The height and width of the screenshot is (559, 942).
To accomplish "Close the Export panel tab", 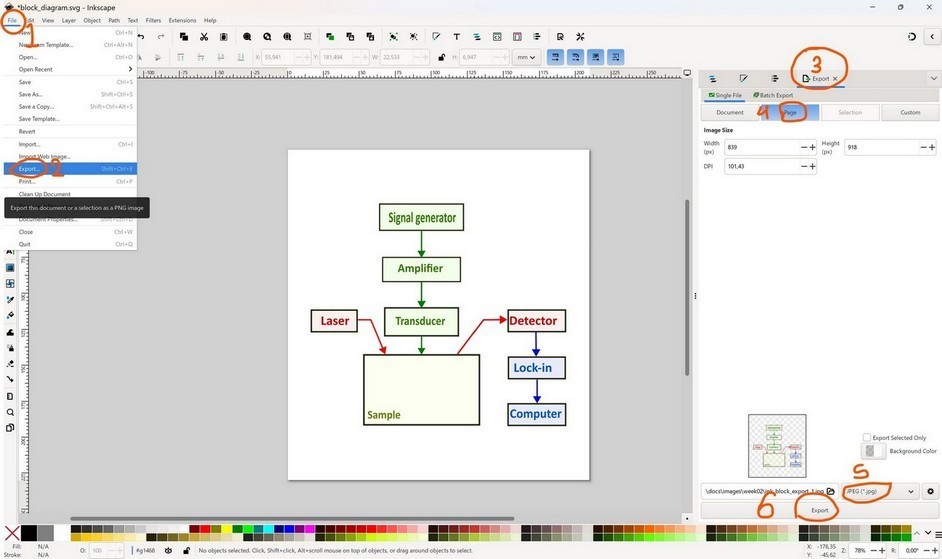I will point(835,79).
